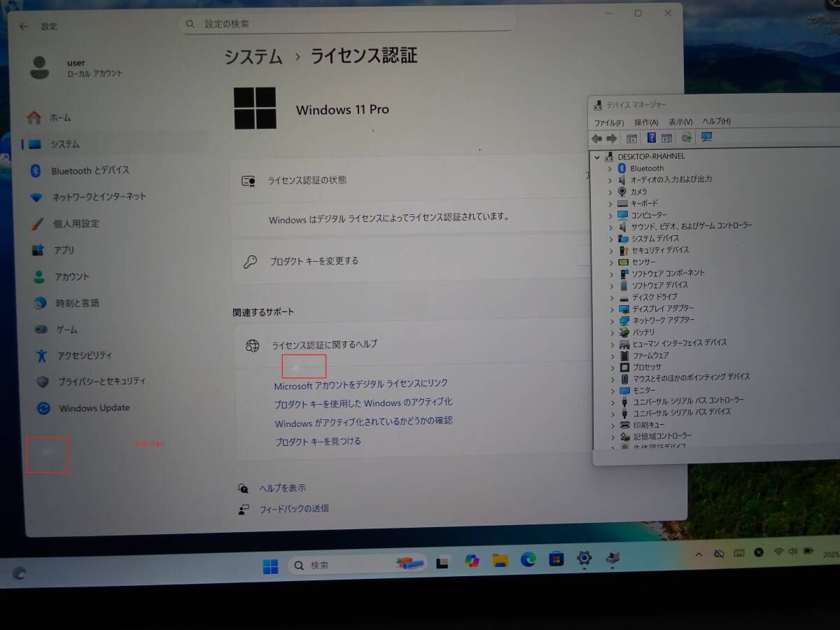
Task: Click システム breadcrumb in Settings header
Action: pyautogui.click(x=253, y=57)
